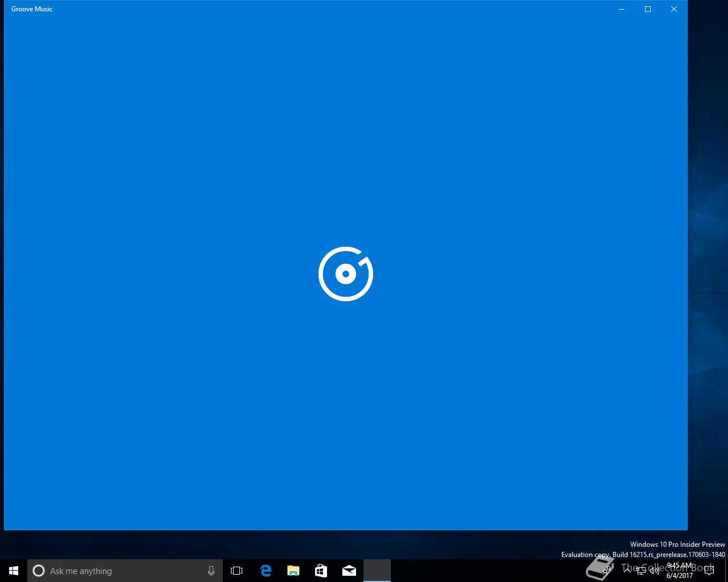Viewport: 728px width, 582px height.
Task: Open the clock and calendar flyout
Action: point(680,571)
